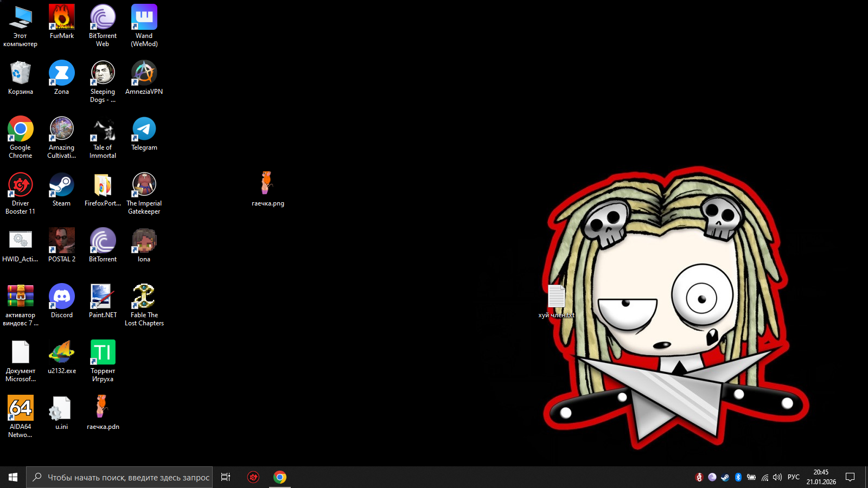Viewport: 868px width, 488px height.
Task: Click the taskbar search box
Action: tap(119, 477)
